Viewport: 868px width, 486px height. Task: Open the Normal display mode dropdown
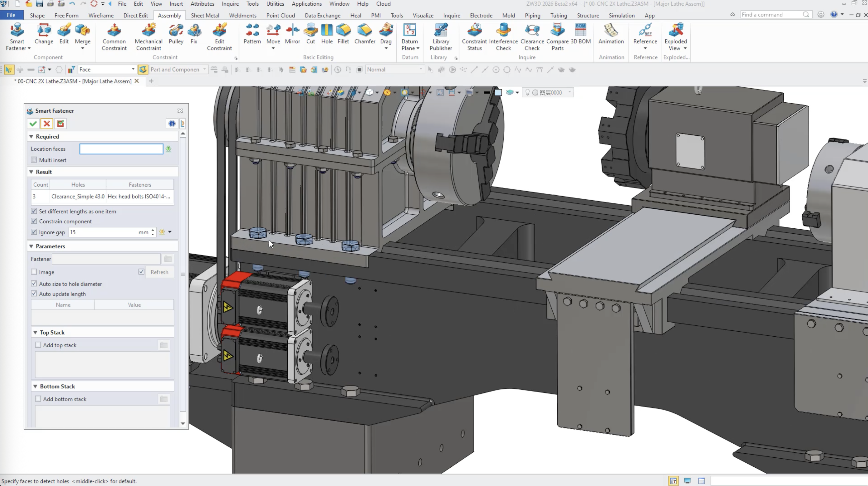(x=420, y=69)
